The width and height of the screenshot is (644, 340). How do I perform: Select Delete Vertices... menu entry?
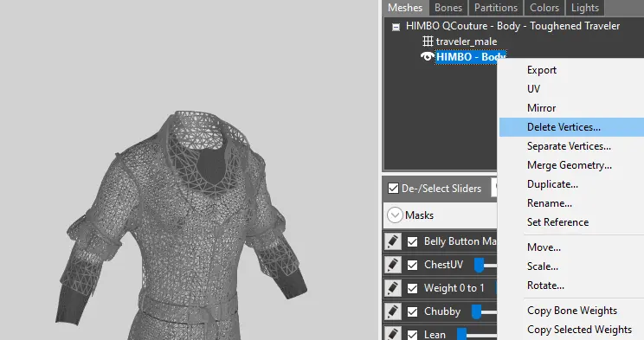pyautogui.click(x=571, y=127)
